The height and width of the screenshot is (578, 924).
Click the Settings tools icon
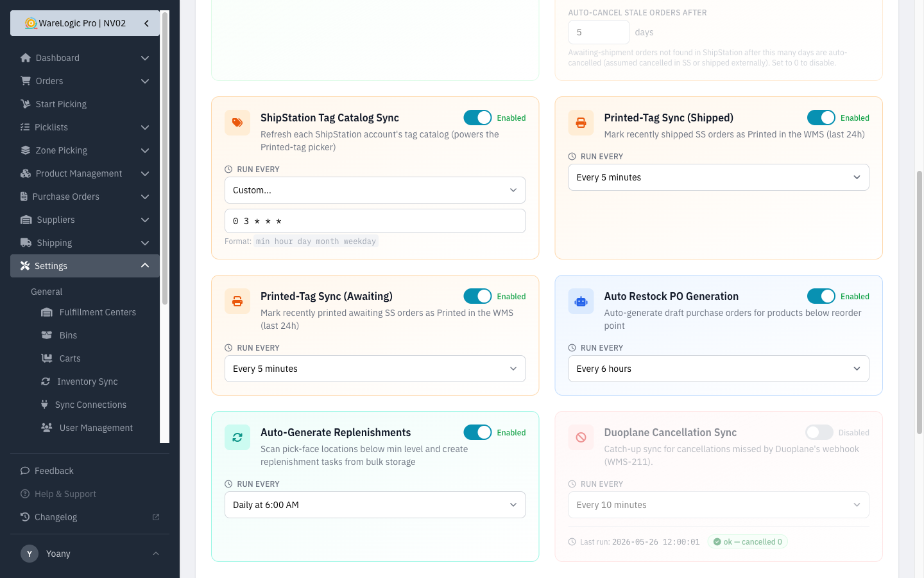(25, 266)
